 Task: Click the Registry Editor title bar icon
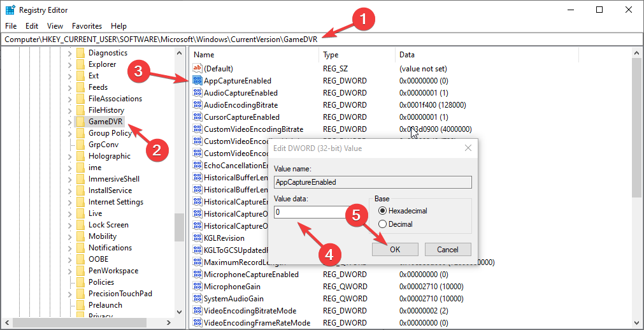10,10
